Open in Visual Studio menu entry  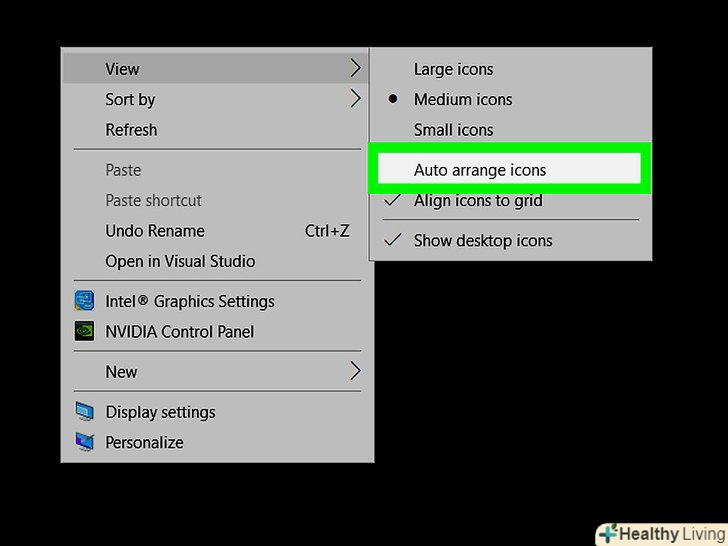click(x=180, y=261)
